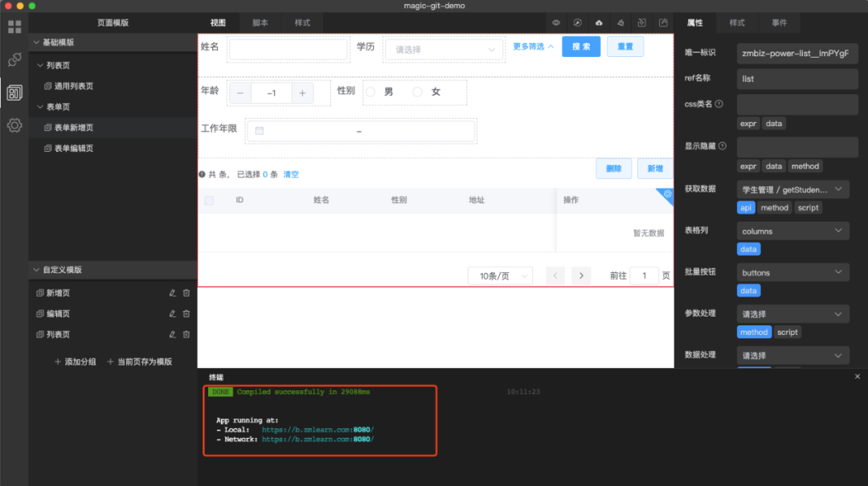Collapse the 自定义模版 section

36,270
